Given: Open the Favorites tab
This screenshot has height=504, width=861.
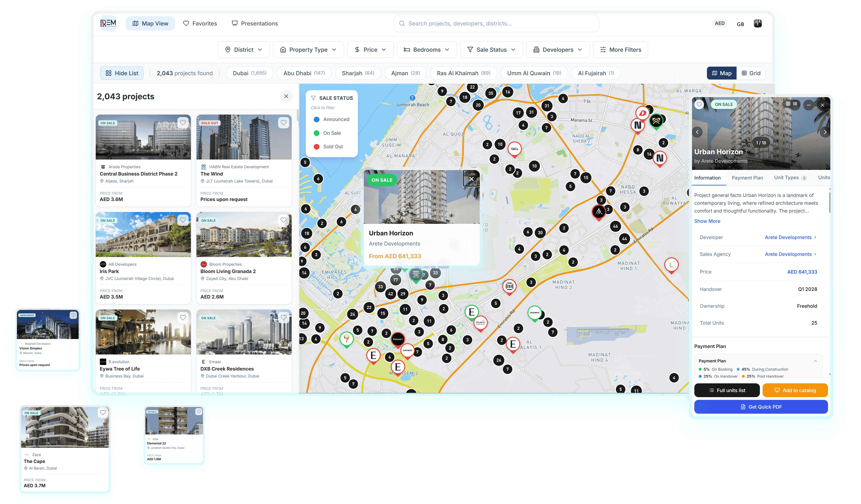Looking at the screenshot, I should point(200,23).
